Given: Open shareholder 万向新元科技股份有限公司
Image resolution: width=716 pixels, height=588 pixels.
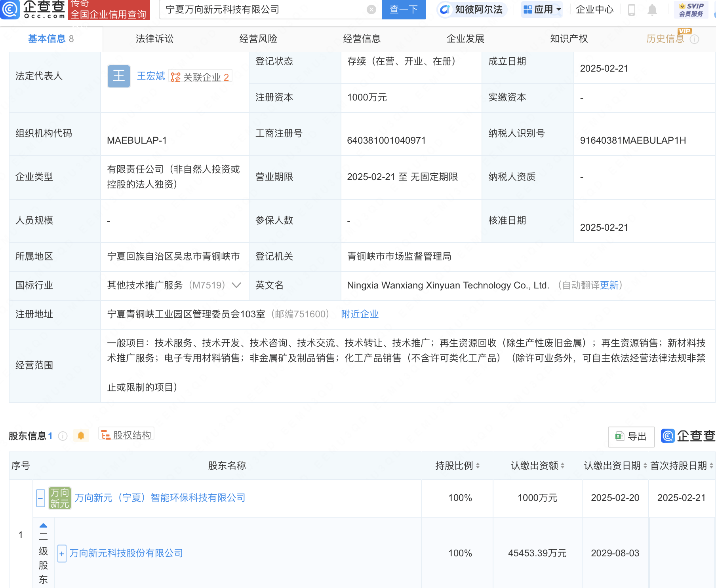Looking at the screenshot, I should pyautogui.click(x=126, y=553).
